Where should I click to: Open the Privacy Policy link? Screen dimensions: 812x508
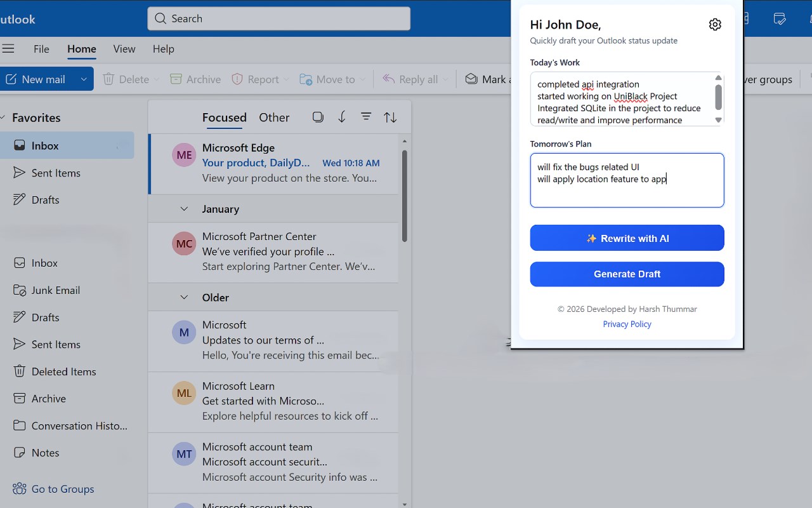[627, 324]
